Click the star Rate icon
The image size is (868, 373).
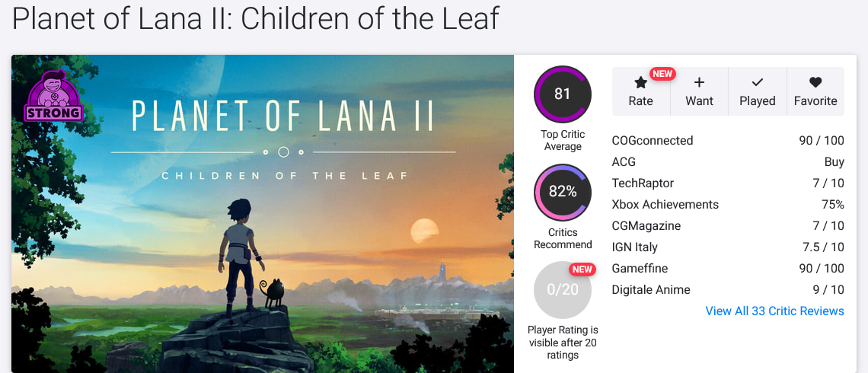[x=640, y=83]
